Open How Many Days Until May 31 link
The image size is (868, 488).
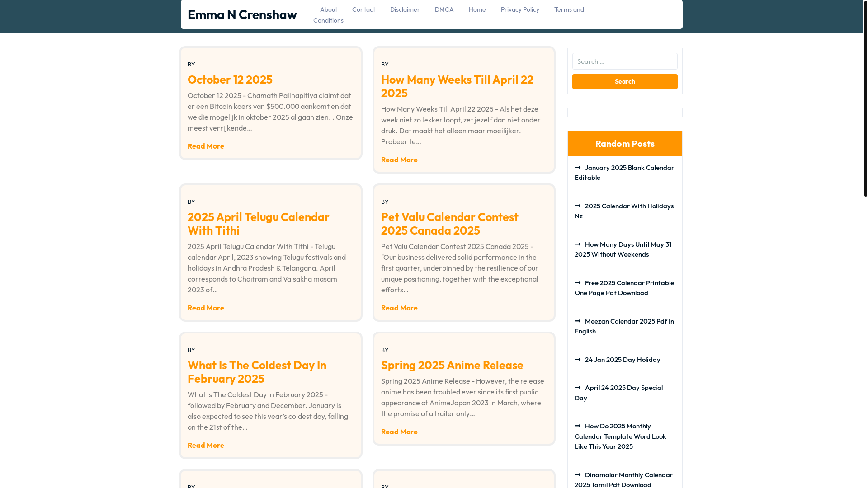[x=623, y=249]
